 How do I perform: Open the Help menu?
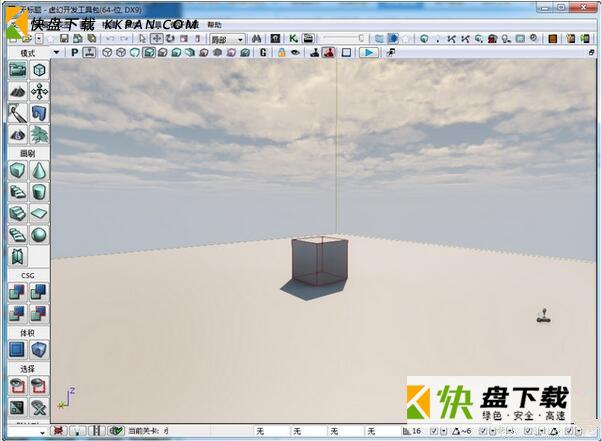pyautogui.click(x=215, y=25)
